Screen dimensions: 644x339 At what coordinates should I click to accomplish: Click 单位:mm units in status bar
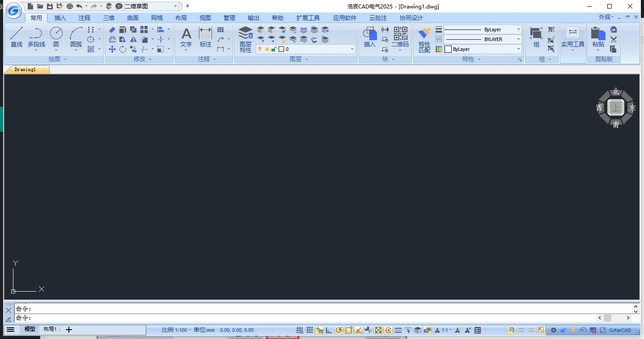click(x=204, y=330)
